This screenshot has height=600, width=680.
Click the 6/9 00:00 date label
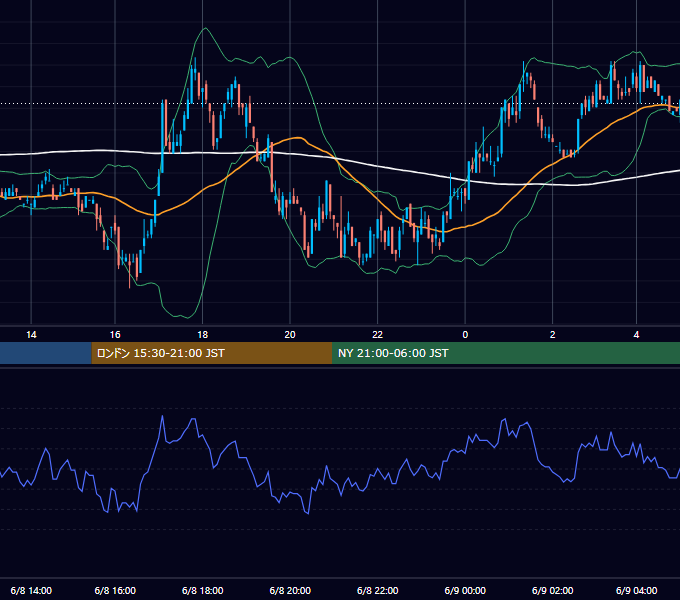pyautogui.click(x=465, y=590)
